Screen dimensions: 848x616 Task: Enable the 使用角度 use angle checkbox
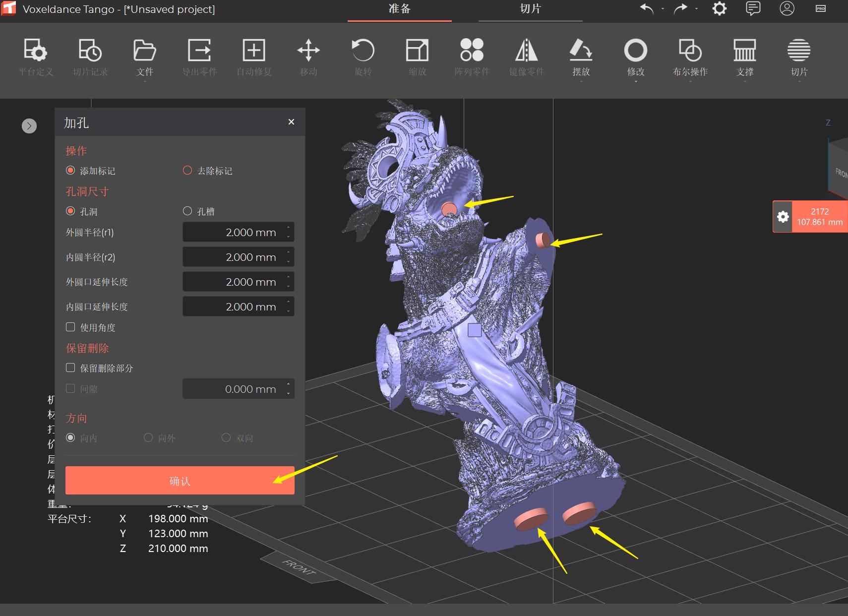click(71, 326)
